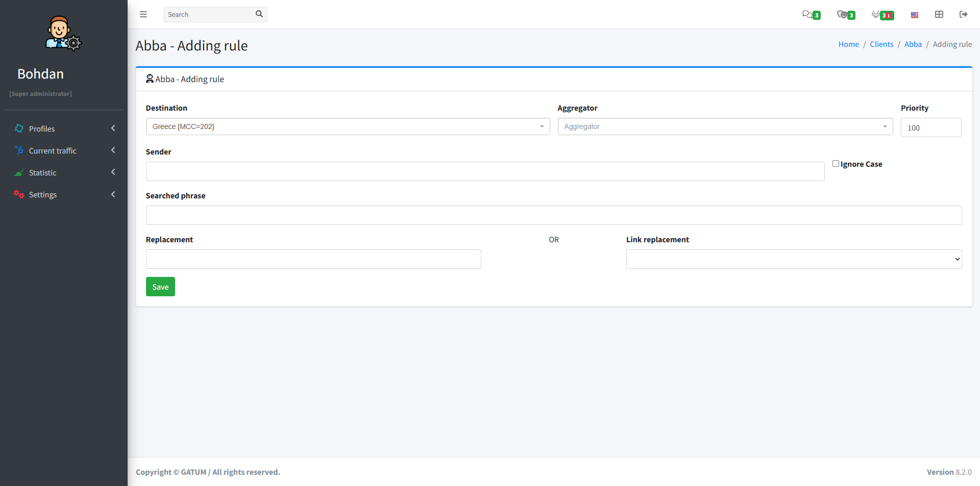Open the GitLab fox notifications icon

(x=876, y=14)
